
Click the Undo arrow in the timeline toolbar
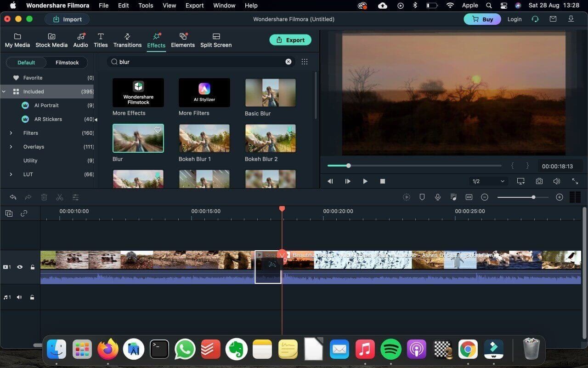(x=12, y=197)
